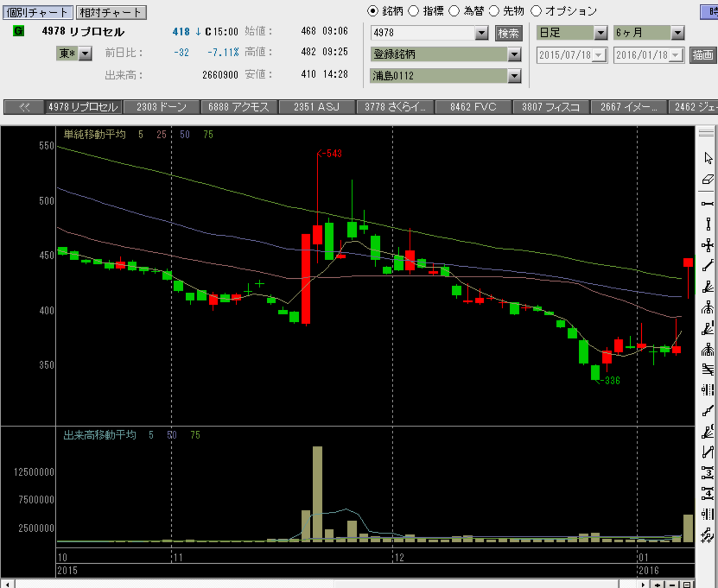The height and width of the screenshot is (588, 718).
Task: Click the left scroll arrow of chart scrollbar
Action: coord(7,584)
